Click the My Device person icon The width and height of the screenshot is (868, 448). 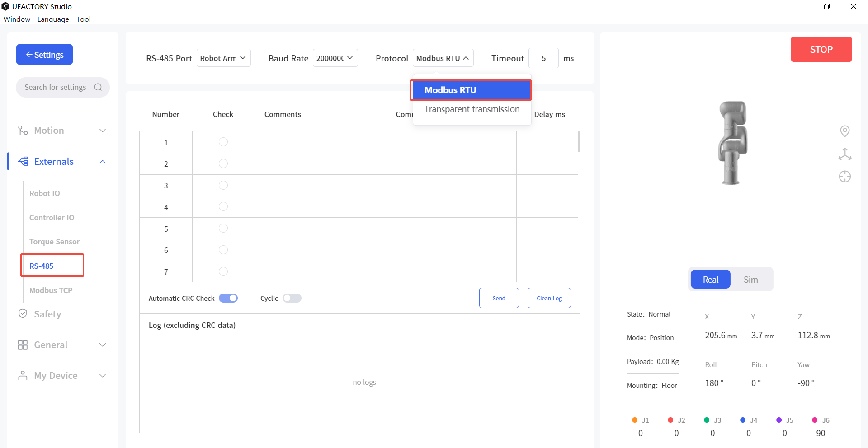pyautogui.click(x=23, y=376)
